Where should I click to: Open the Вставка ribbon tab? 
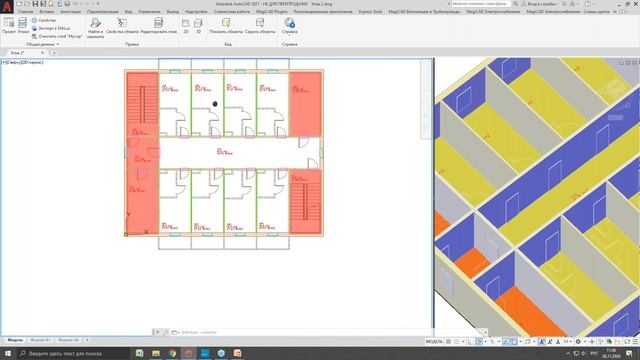pyautogui.click(x=47, y=12)
